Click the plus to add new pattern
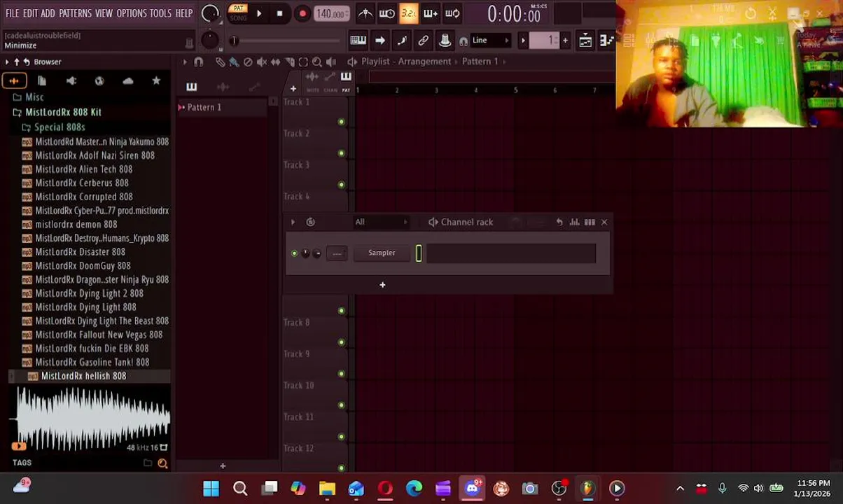843x504 pixels. (565, 41)
